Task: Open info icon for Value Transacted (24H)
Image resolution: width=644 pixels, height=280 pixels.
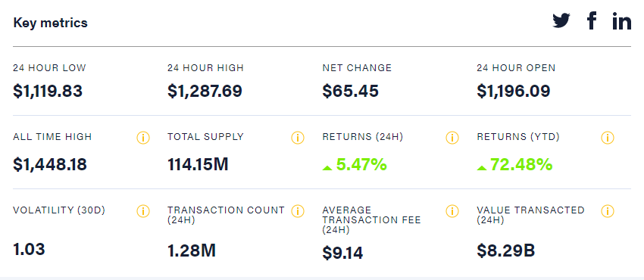Action: coord(608,211)
